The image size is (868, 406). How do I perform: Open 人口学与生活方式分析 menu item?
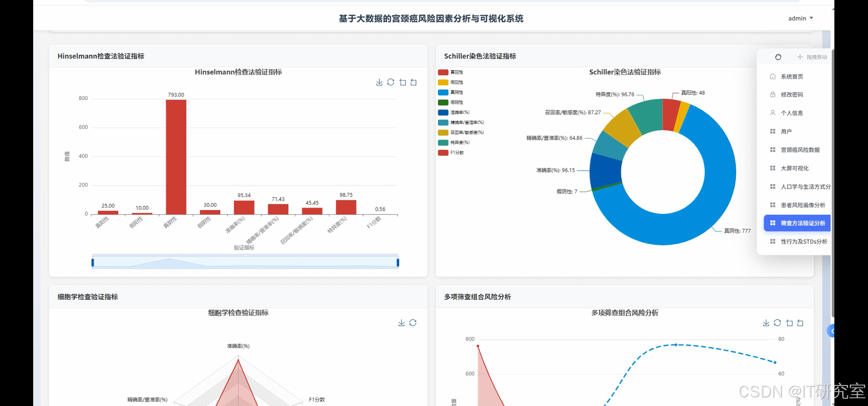797,187
